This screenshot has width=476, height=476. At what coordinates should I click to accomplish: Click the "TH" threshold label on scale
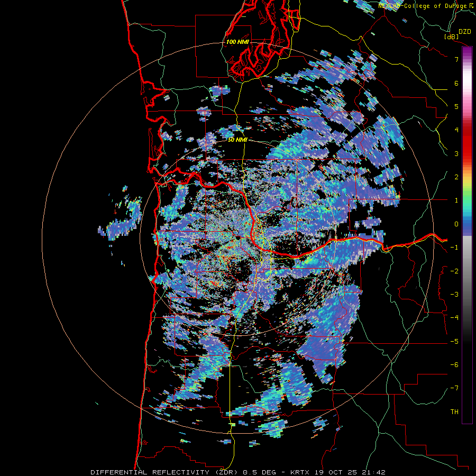click(x=454, y=412)
